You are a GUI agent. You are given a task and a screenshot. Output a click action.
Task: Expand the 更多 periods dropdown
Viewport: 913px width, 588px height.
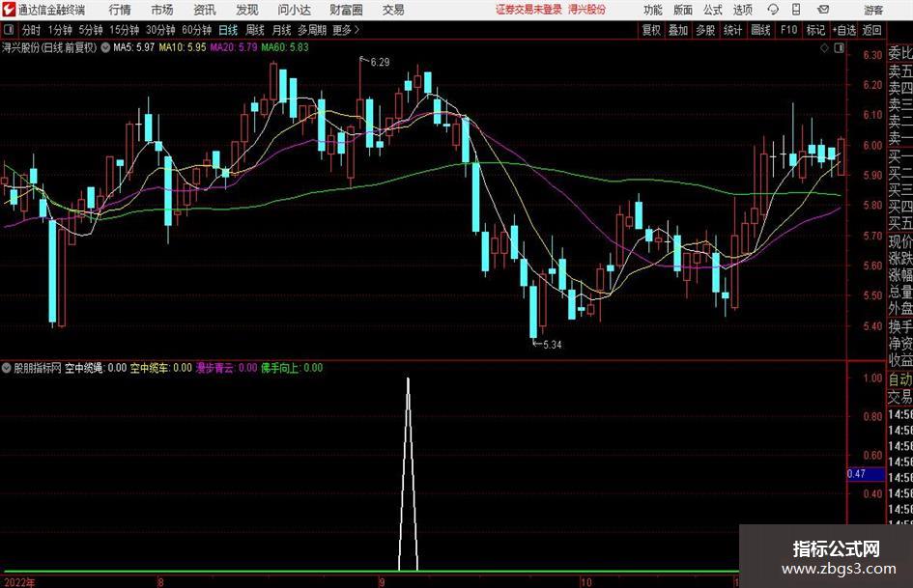[x=346, y=30]
